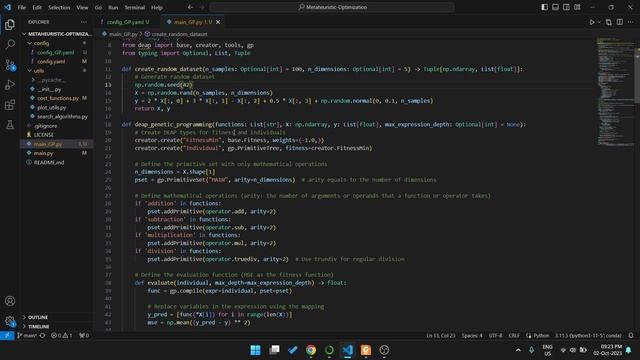Click the code minimap overview
This screenshot has height=360, width=640.
pos(616,91)
